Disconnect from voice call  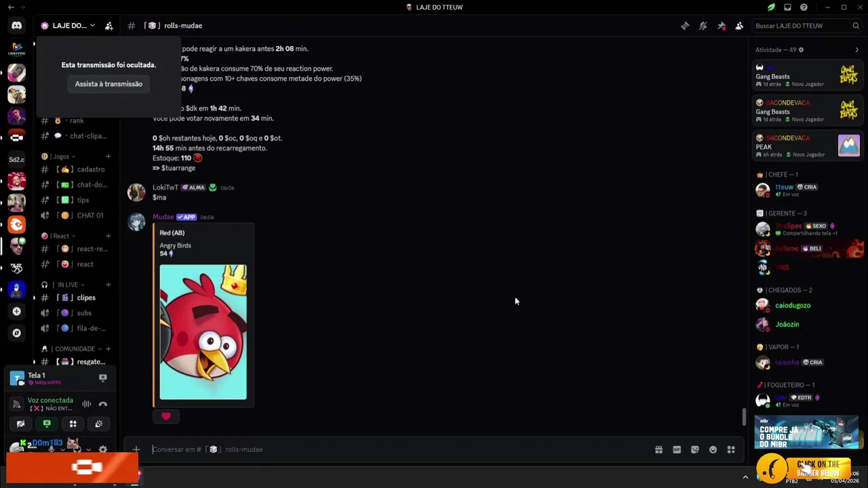[x=103, y=404]
